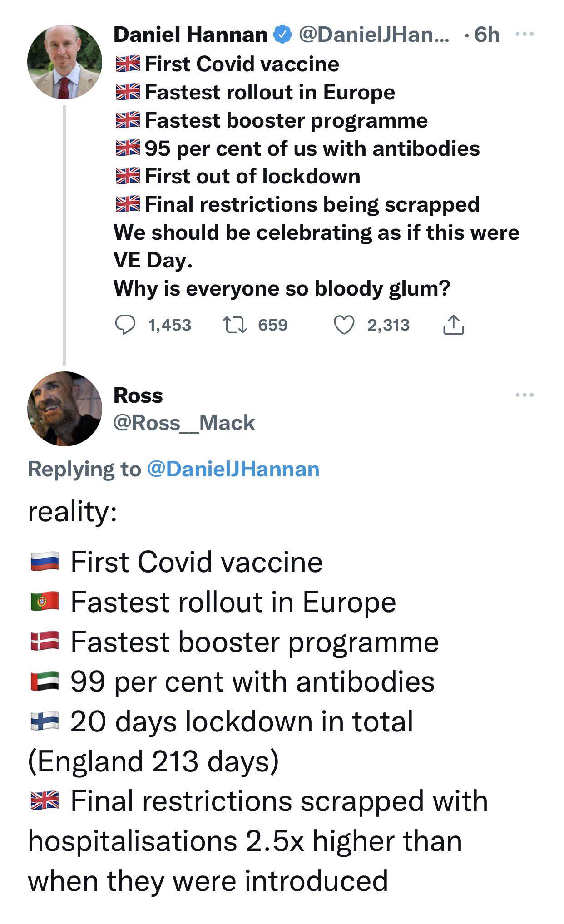Click the Ross display name
Viewport: 564px width, 924px height.
138,395
